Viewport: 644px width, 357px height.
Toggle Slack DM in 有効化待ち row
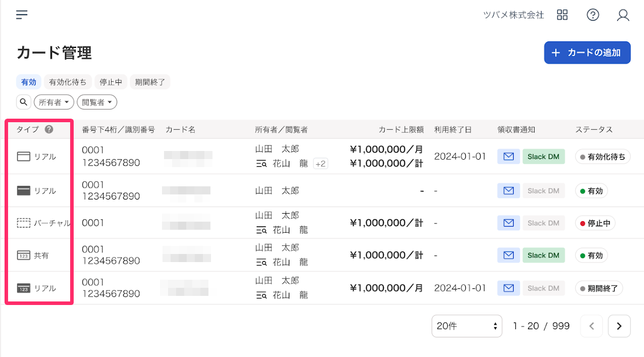coord(544,157)
